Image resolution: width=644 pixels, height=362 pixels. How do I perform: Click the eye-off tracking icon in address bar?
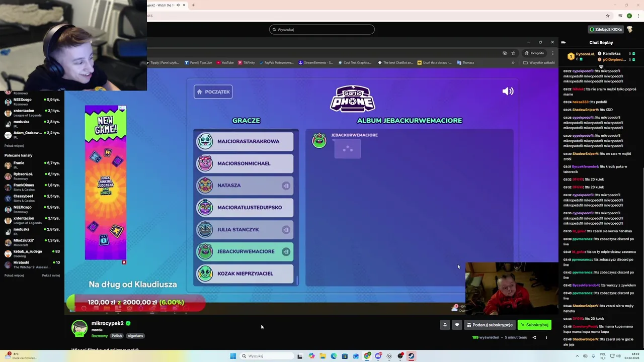[x=505, y=53]
